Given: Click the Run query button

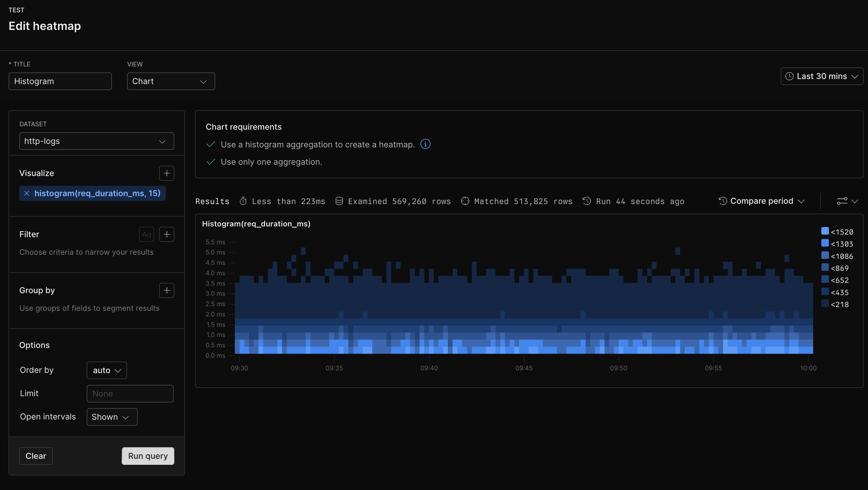Looking at the screenshot, I should coord(148,456).
